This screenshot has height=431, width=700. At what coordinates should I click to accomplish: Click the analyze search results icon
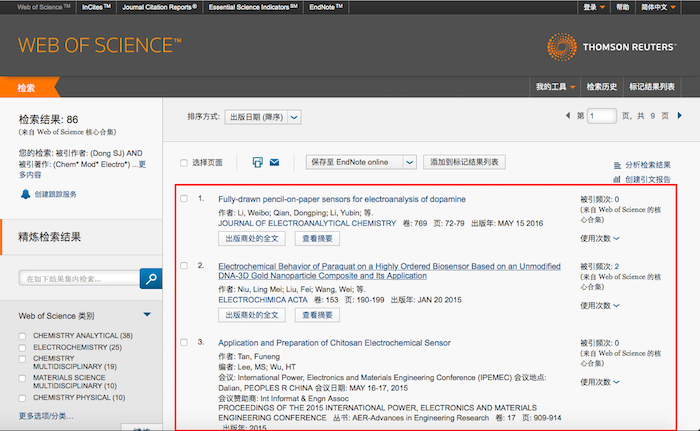615,165
